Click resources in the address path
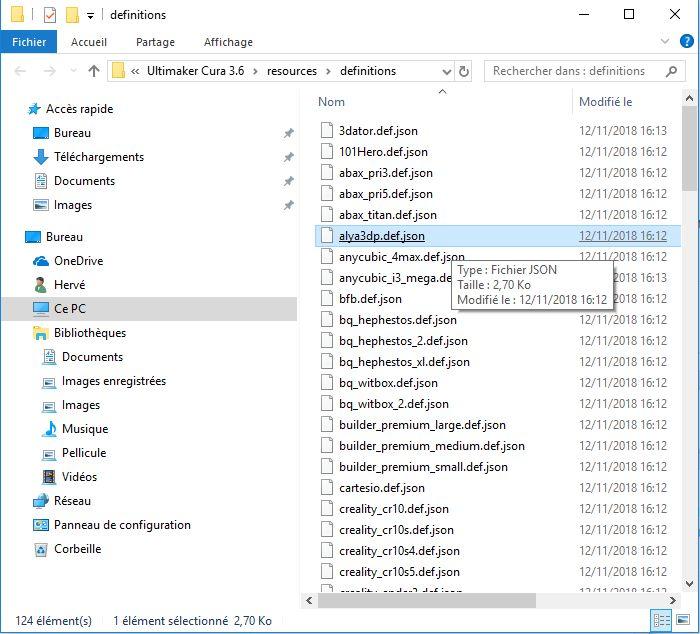The height and width of the screenshot is (634, 700). coord(292,71)
